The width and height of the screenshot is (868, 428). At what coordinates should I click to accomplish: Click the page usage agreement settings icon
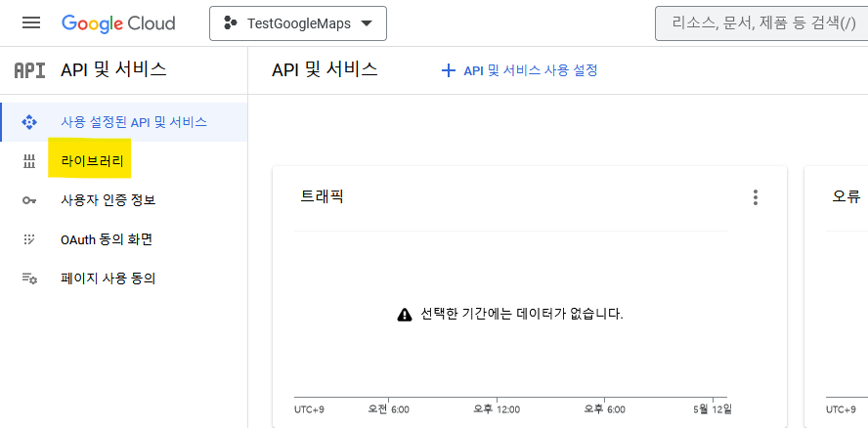pos(29,278)
